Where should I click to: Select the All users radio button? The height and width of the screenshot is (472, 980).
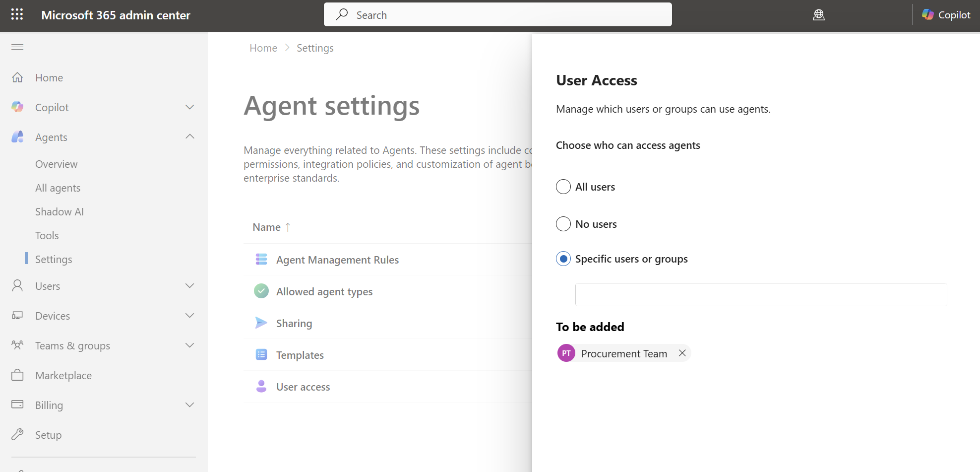[x=563, y=187]
